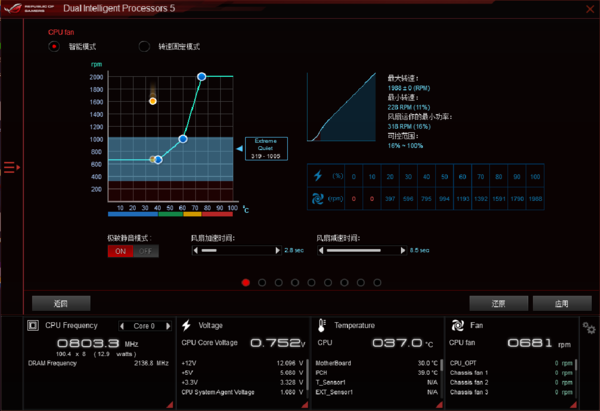Click the Temperature thermometer icon

click(x=321, y=325)
